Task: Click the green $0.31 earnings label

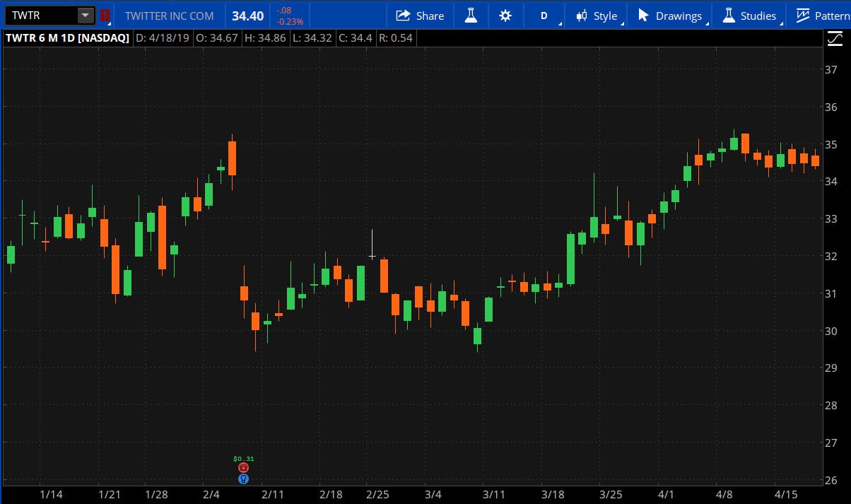Action: 243,459
